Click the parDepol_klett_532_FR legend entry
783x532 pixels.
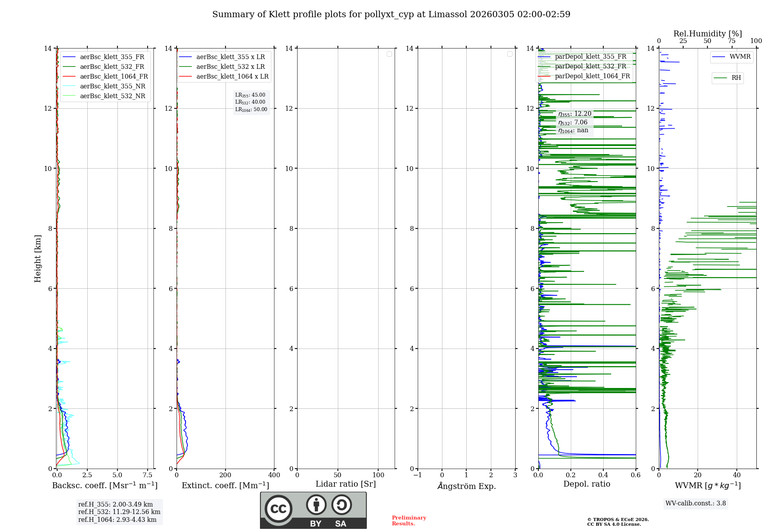click(590, 66)
